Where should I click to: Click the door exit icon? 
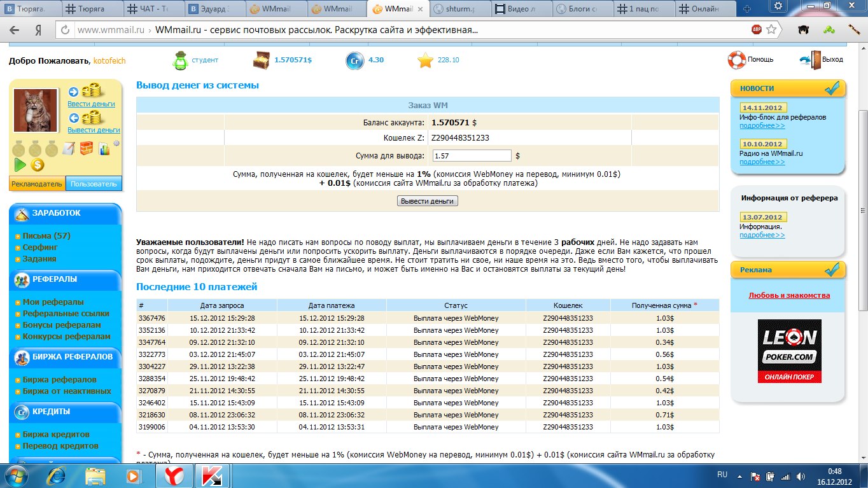809,60
